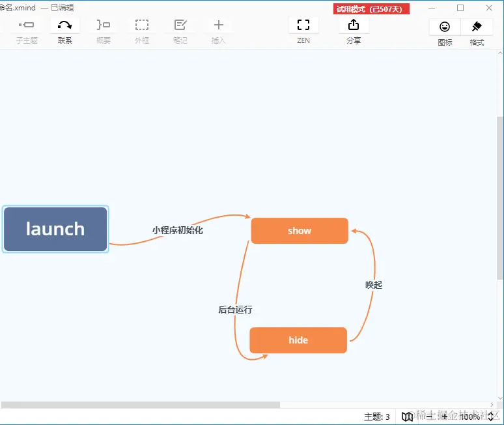Click the horizontal scrollbar thumb

tap(141, 405)
